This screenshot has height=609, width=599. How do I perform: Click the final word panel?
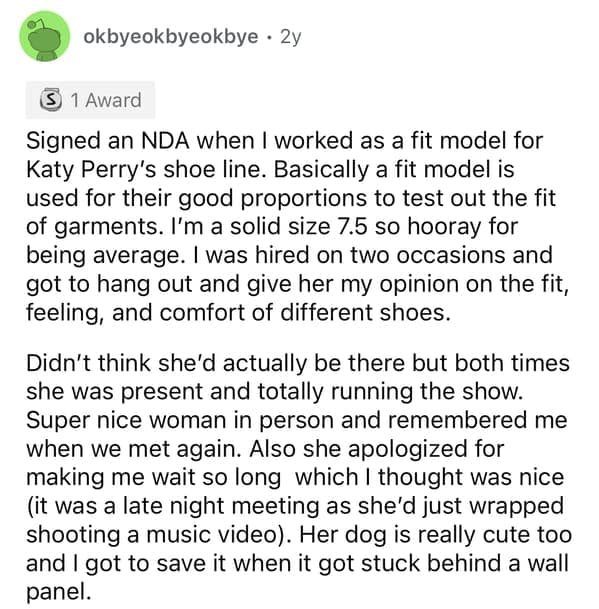58,593
